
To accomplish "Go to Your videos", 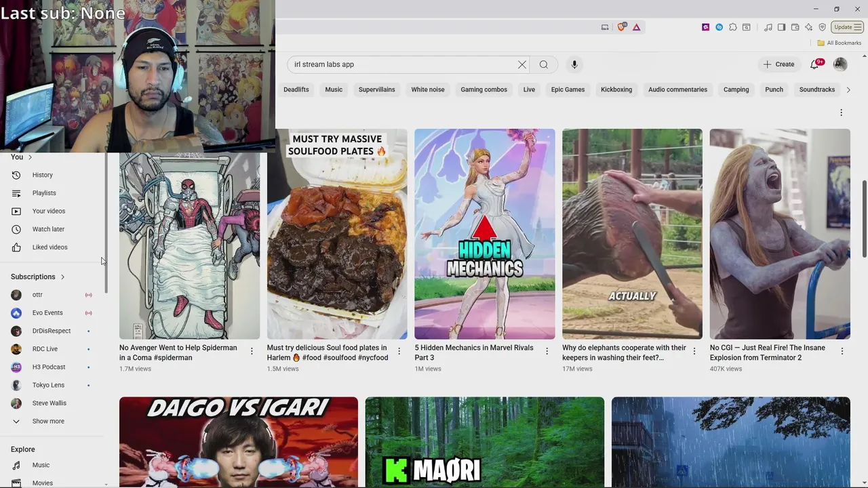I will 53,211.
